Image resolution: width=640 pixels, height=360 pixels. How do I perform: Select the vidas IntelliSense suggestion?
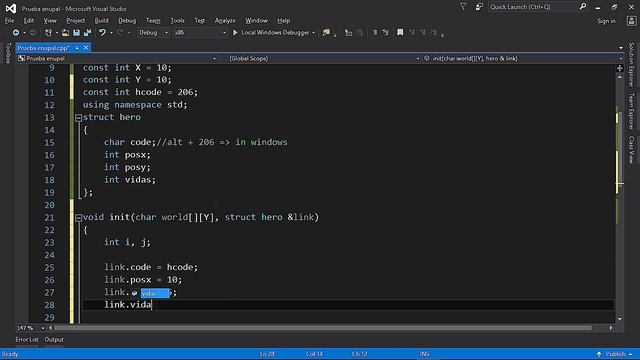pyautogui.click(x=155, y=293)
